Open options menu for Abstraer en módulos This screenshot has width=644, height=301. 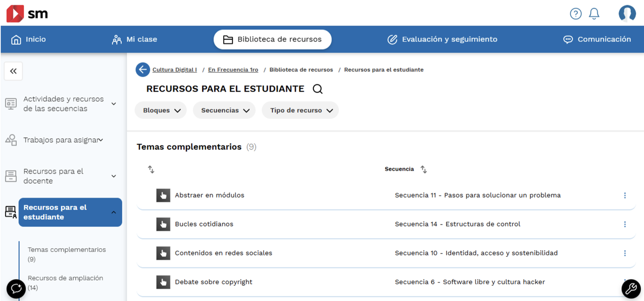pos(625,195)
